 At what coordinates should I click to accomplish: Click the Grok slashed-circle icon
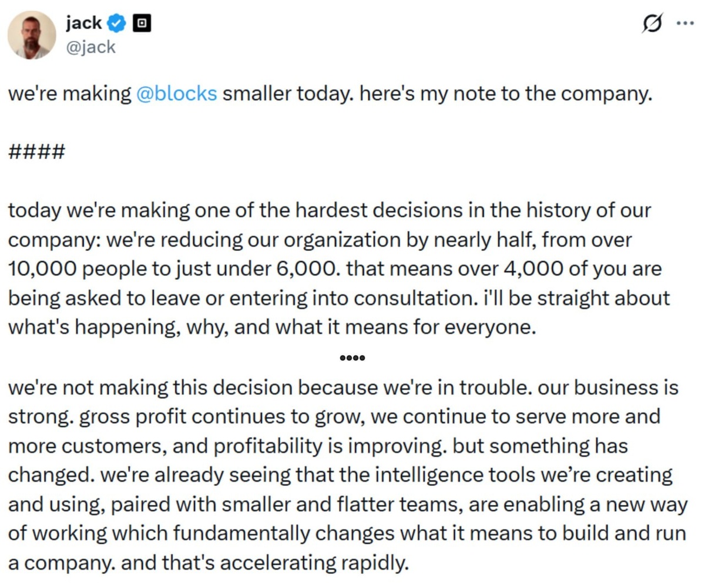tap(653, 25)
